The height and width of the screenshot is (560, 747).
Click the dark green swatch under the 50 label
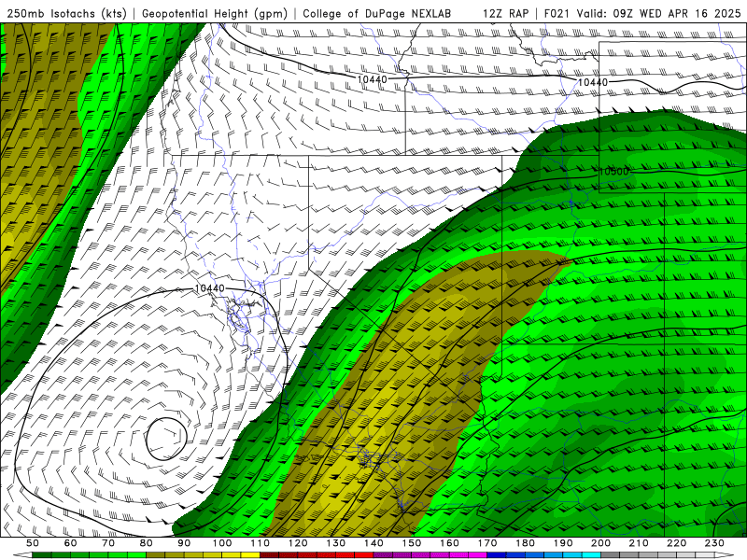(x=42, y=555)
